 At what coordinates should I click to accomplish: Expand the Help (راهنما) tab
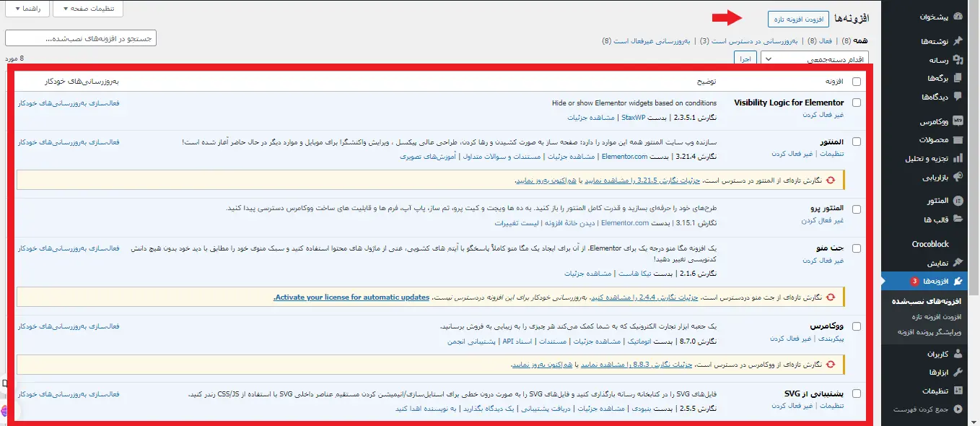[x=27, y=9]
